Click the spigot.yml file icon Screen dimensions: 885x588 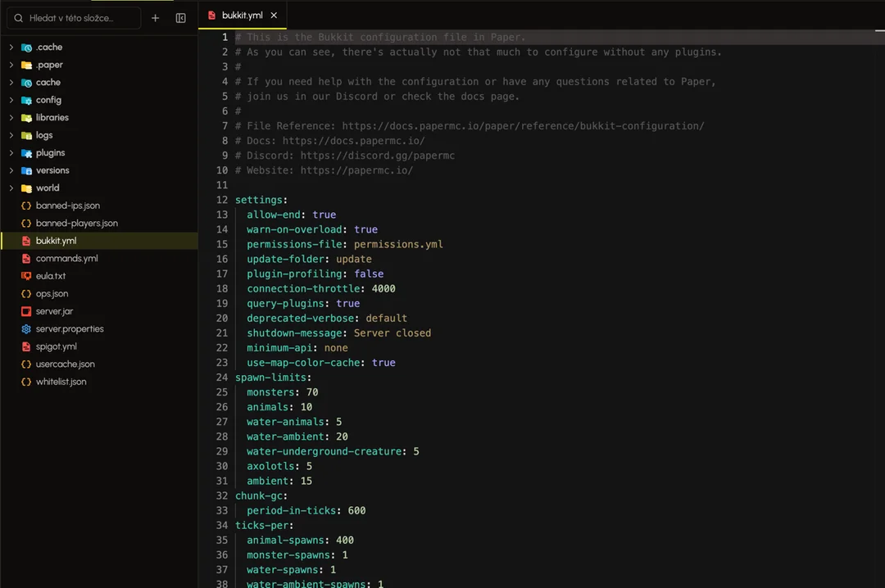pos(26,346)
